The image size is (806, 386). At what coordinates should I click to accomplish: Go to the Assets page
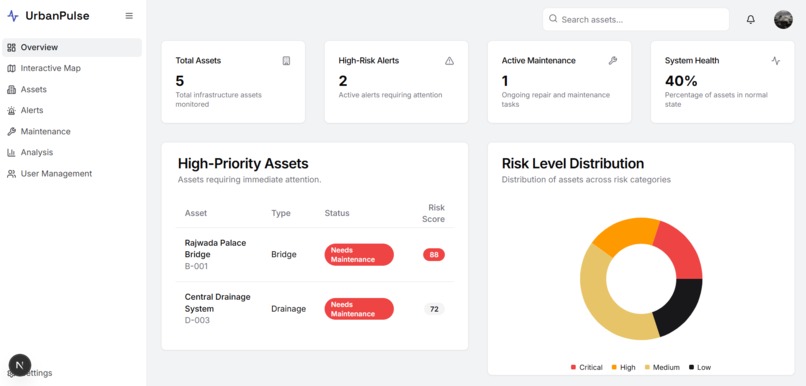coord(72,89)
